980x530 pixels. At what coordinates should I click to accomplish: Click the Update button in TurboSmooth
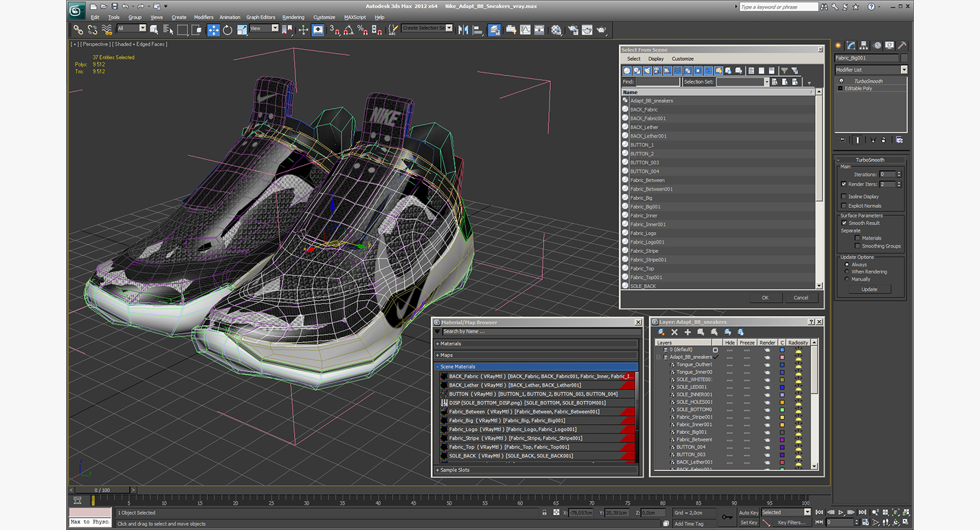869,290
